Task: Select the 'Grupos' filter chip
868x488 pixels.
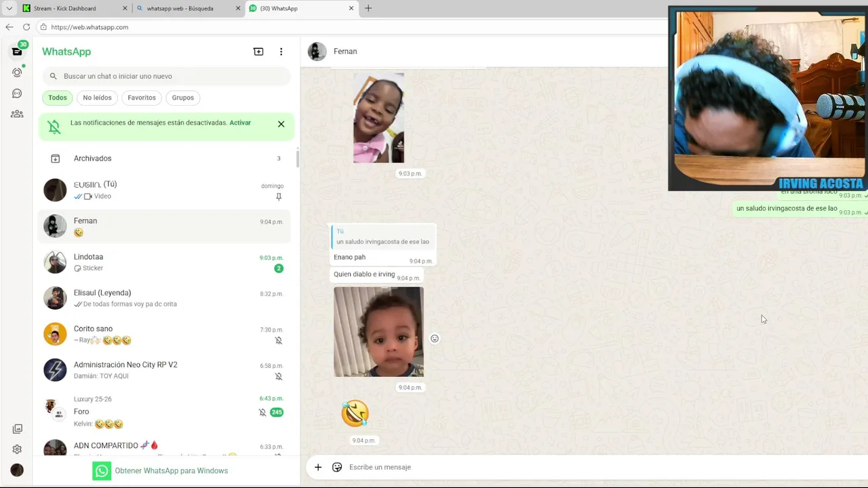Action: (x=182, y=98)
